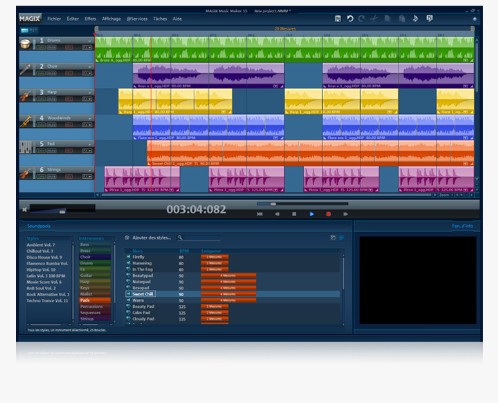Toggle solo on track 4 Woodwinds
The height and width of the screenshot is (403, 498).
[41, 125]
